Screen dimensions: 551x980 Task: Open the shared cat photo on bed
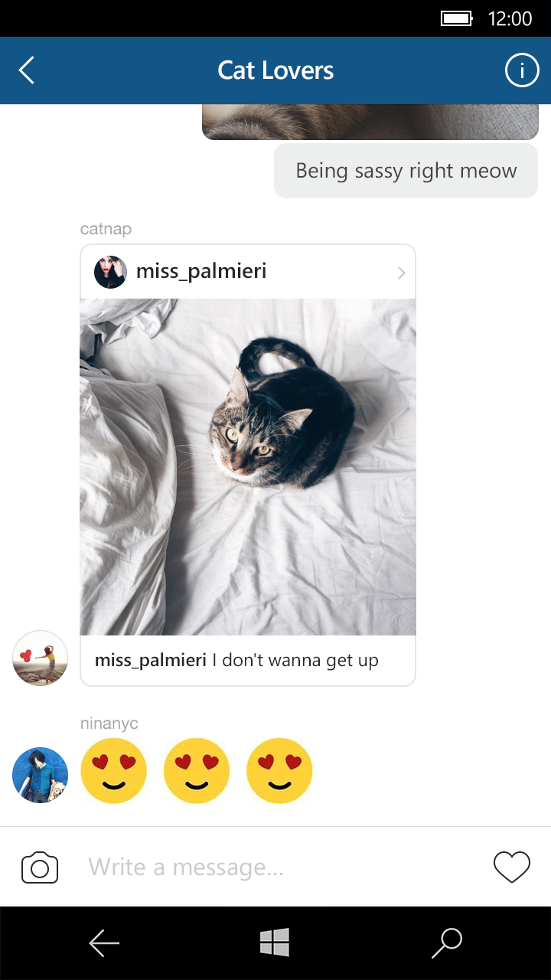click(x=248, y=467)
